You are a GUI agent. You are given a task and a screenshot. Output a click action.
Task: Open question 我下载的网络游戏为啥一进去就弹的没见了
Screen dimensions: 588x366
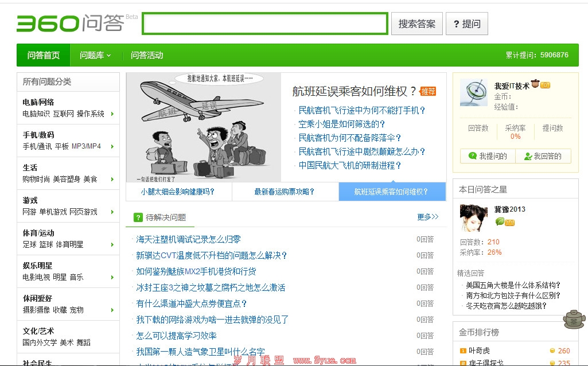(x=212, y=320)
